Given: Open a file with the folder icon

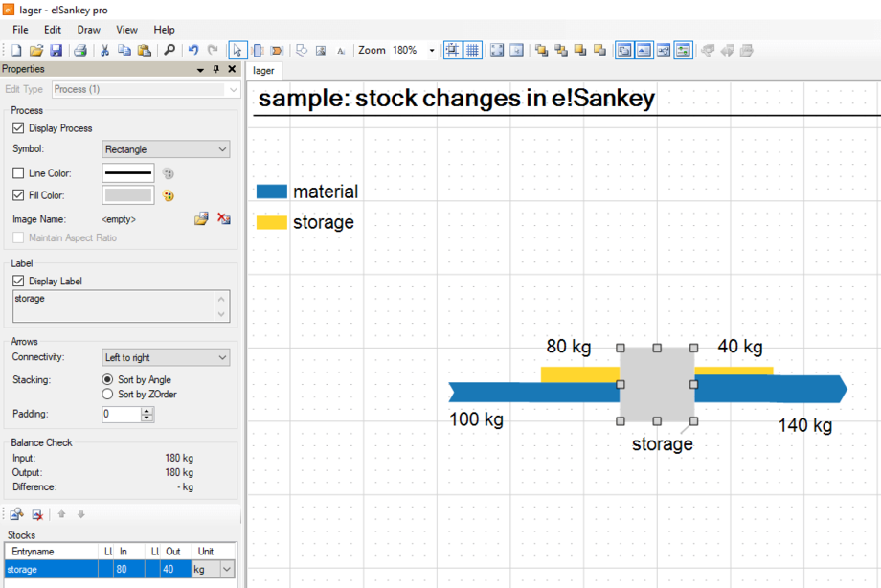Looking at the screenshot, I should (x=36, y=51).
